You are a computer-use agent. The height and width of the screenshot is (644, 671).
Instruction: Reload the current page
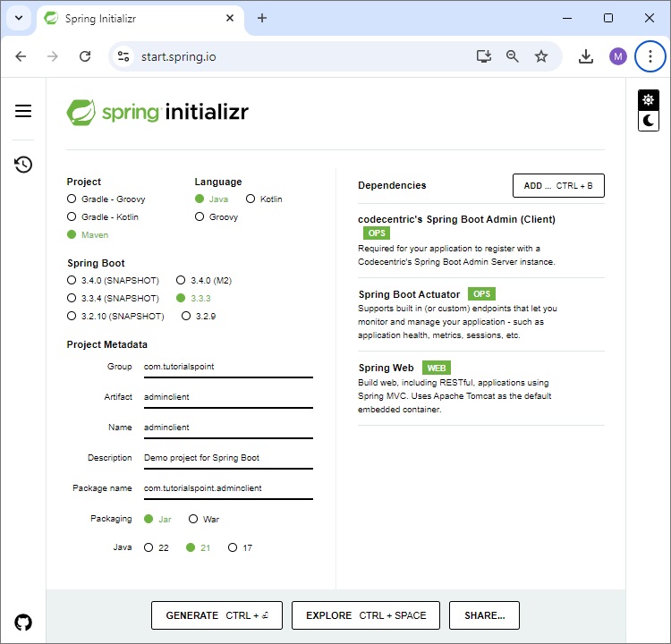(85, 56)
